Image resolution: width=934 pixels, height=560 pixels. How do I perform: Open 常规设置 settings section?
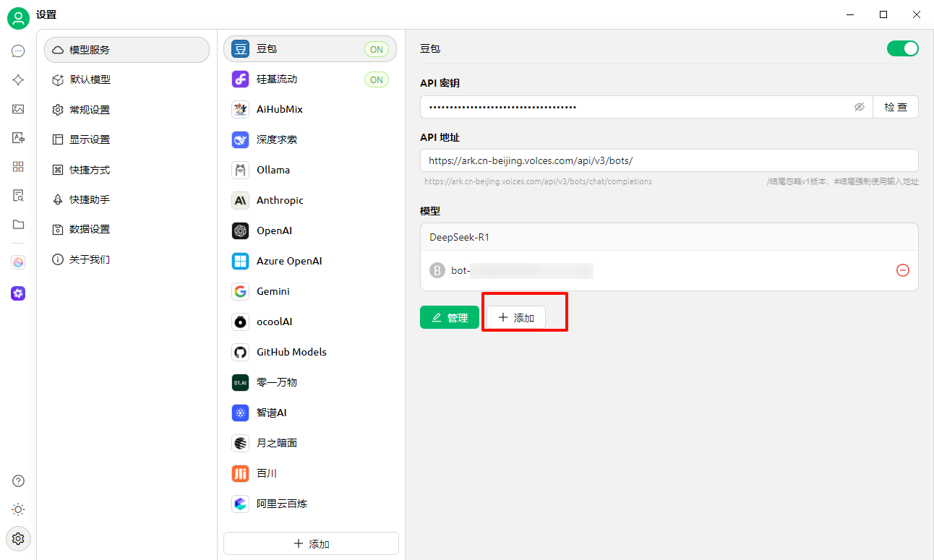[x=127, y=110]
